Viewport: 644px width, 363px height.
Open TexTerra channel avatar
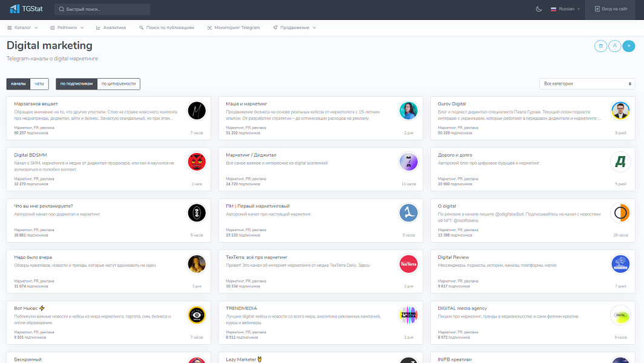[x=408, y=264]
